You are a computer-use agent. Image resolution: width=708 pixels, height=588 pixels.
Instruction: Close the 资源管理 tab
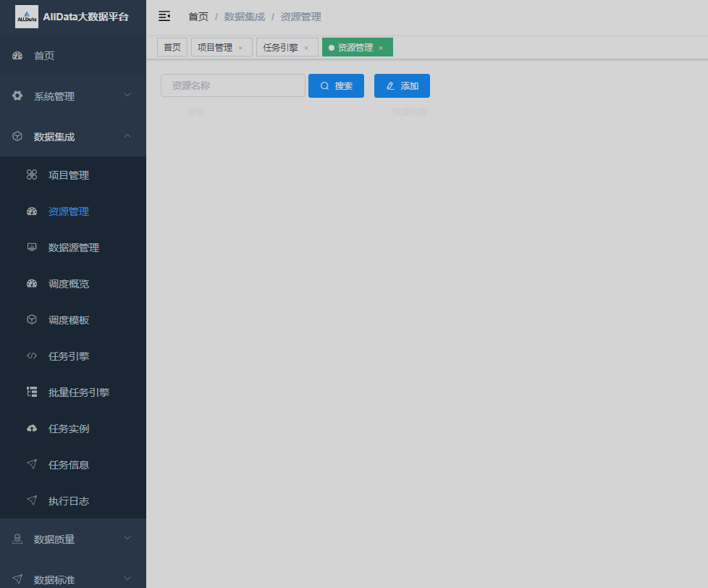(x=381, y=49)
